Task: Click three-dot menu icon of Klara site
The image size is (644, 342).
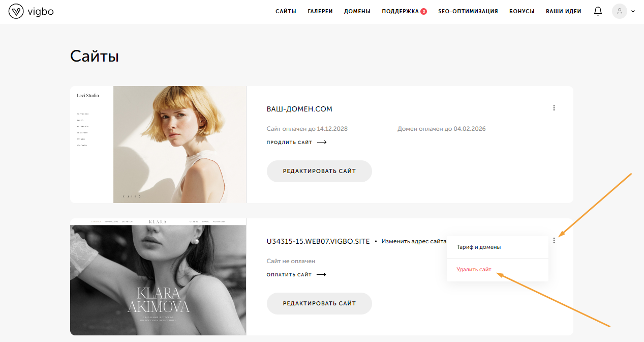Action: (554, 240)
